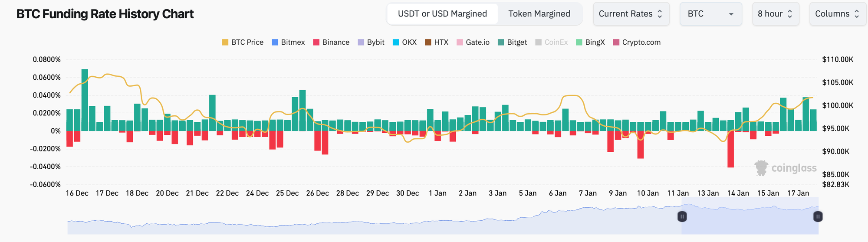Click the $95.00K price axis label
The height and width of the screenshot is (242, 868).
(x=836, y=128)
